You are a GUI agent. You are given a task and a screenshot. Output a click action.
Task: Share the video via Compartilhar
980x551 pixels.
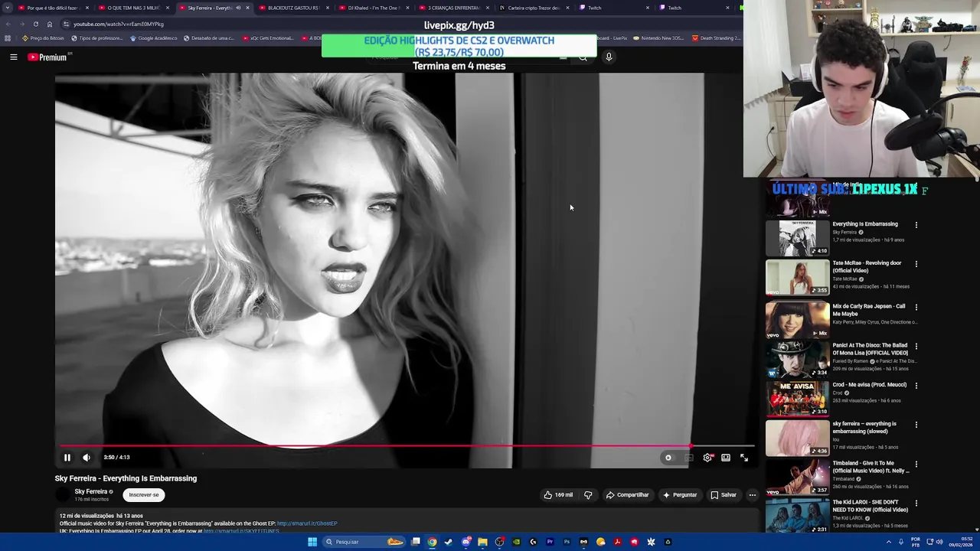coord(627,495)
